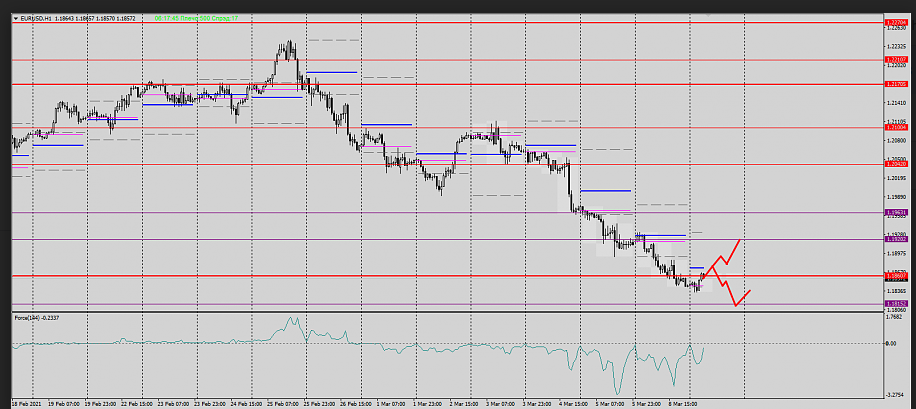The width and height of the screenshot is (916, 409).
Task: Click the Force(104) indicator label
Action: coord(36,318)
